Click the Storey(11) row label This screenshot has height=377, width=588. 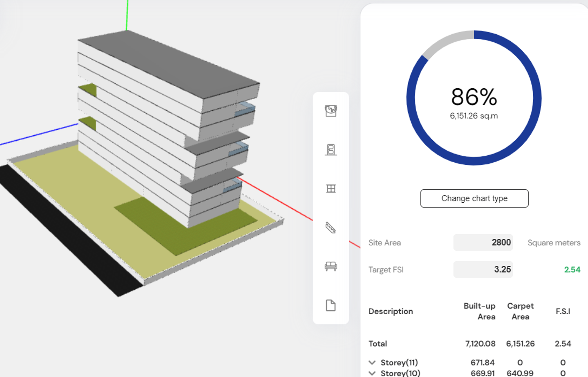(399, 363)
